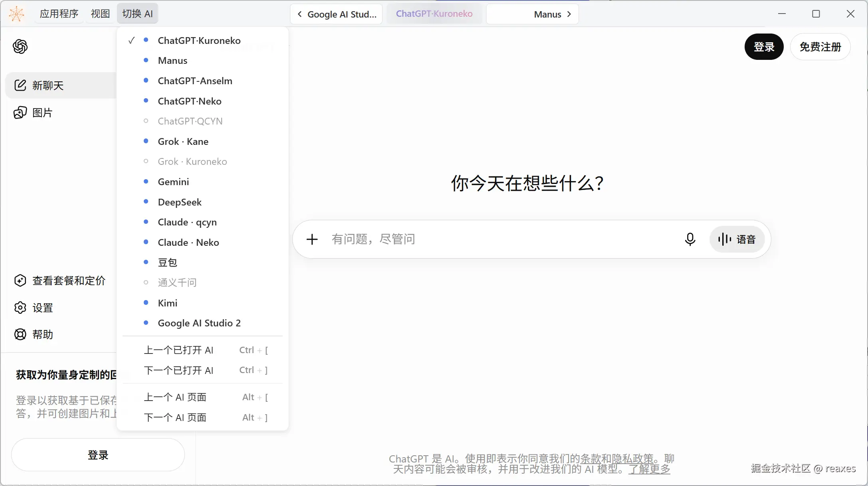Select ChatGPT·QCYN entry
868x486 pixels.
click(x=202, y=121)
